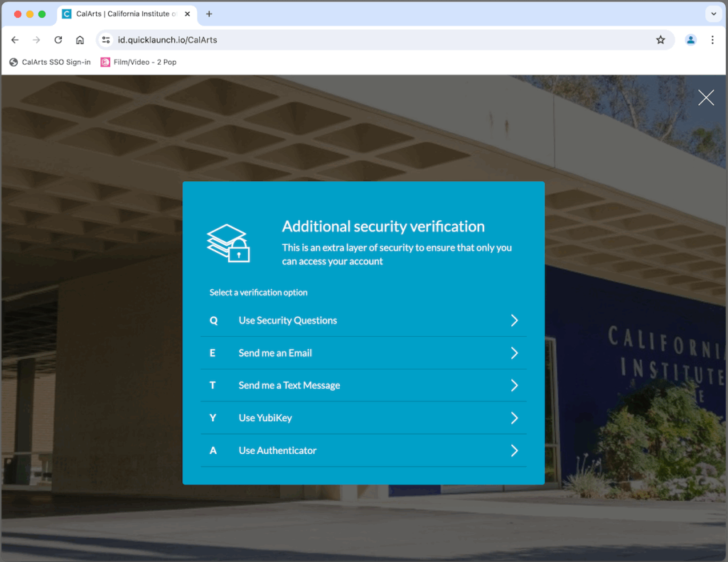Close the CalArts browser tab
The width and height of the screenshot is (728, 562).
point(187,14)
